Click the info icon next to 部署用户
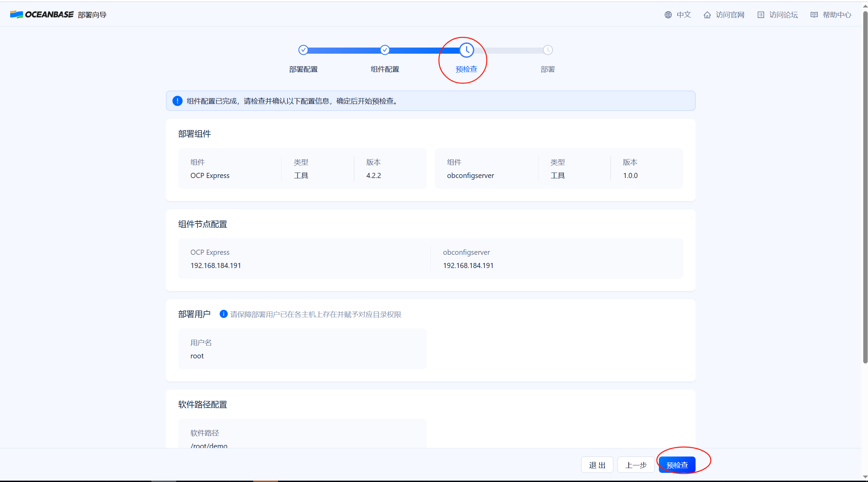 pyautogui.click(x=223, y=314)
